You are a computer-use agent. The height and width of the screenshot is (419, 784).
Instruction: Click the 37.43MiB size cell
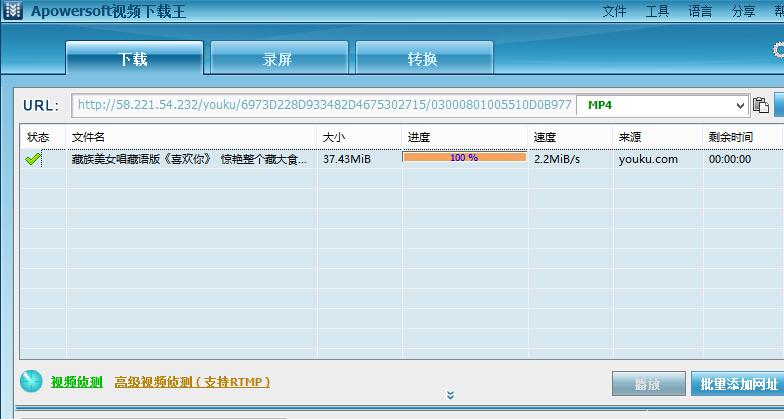point(346,159)
